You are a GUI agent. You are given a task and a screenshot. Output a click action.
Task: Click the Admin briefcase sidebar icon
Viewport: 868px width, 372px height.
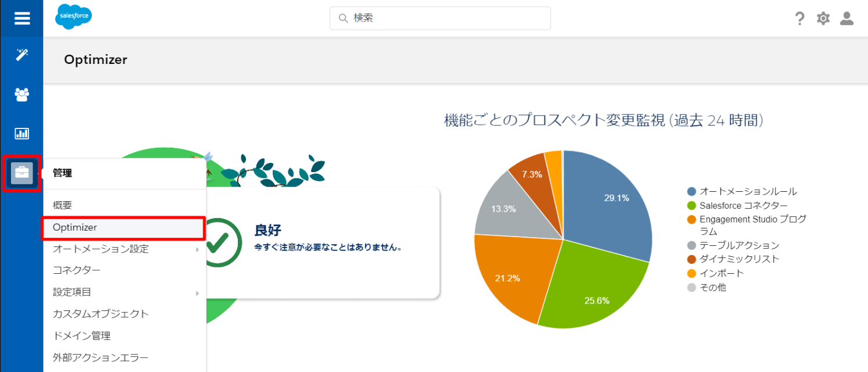(x=22, y=173)
